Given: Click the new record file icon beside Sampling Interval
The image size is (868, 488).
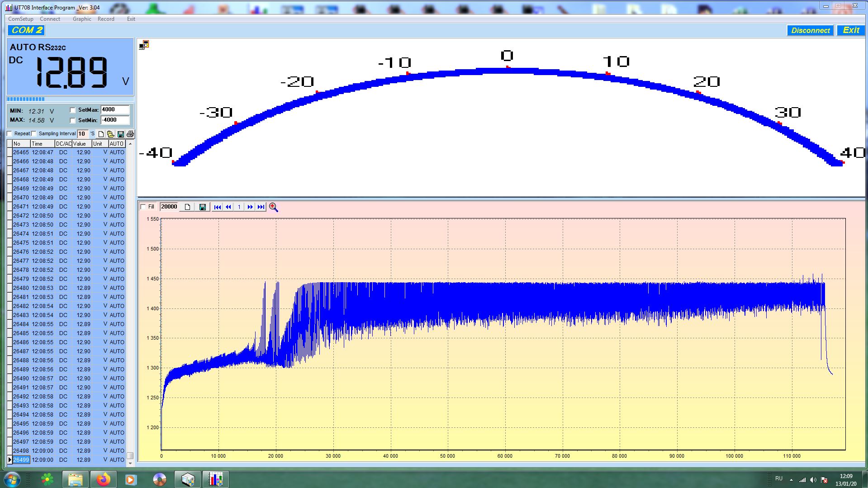Looking at the screenshot, I should (x=101, y=134).
